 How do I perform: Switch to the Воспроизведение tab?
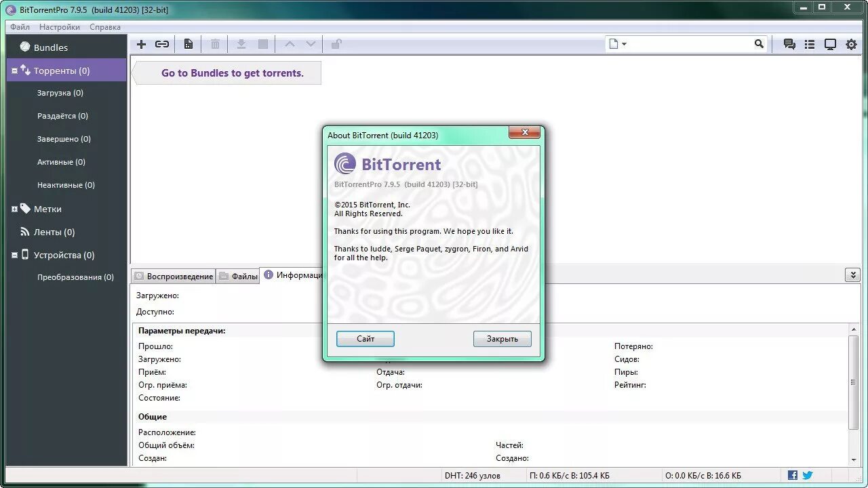point(174,276)
